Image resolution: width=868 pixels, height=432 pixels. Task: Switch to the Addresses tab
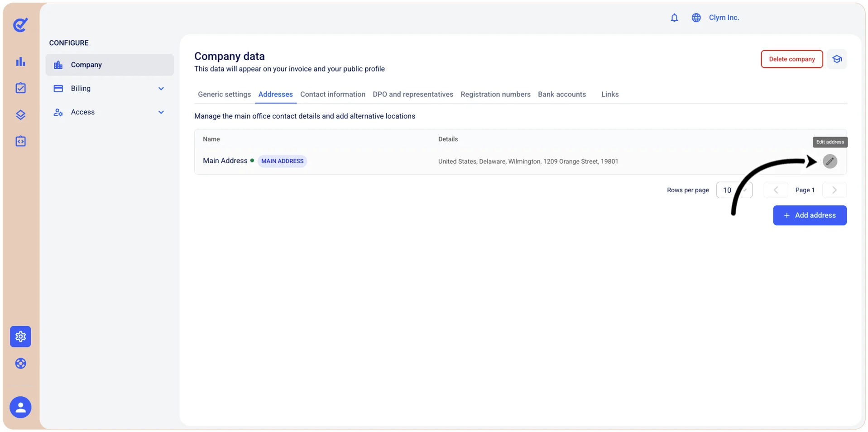275,94
